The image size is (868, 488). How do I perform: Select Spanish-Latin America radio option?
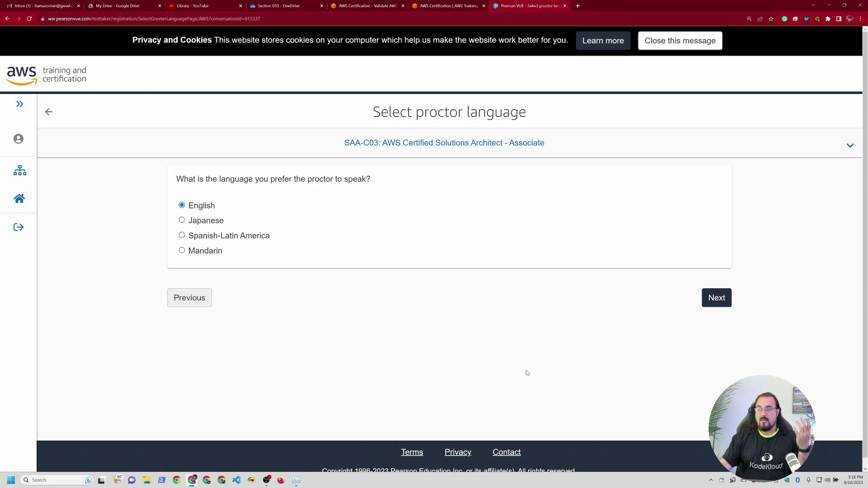(x=182, y=235)
